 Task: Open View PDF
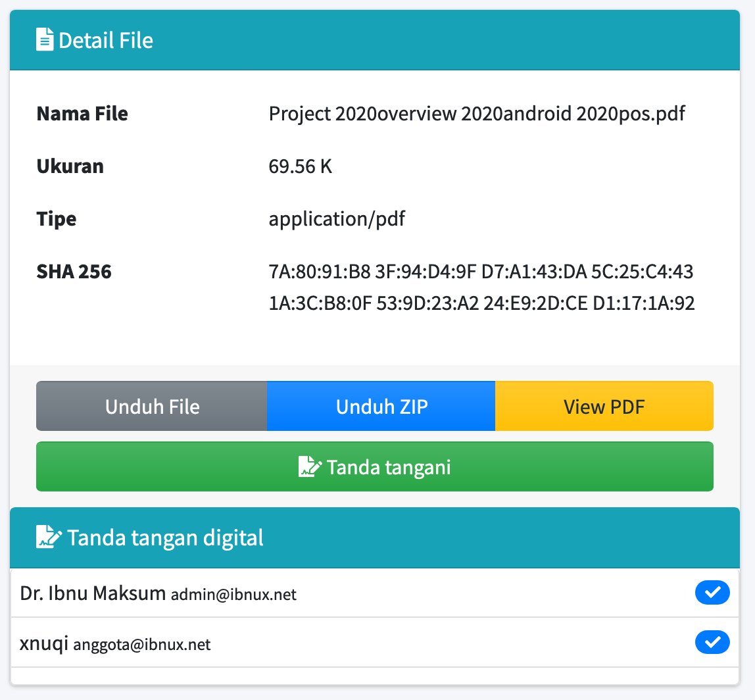tap(603, 406)
